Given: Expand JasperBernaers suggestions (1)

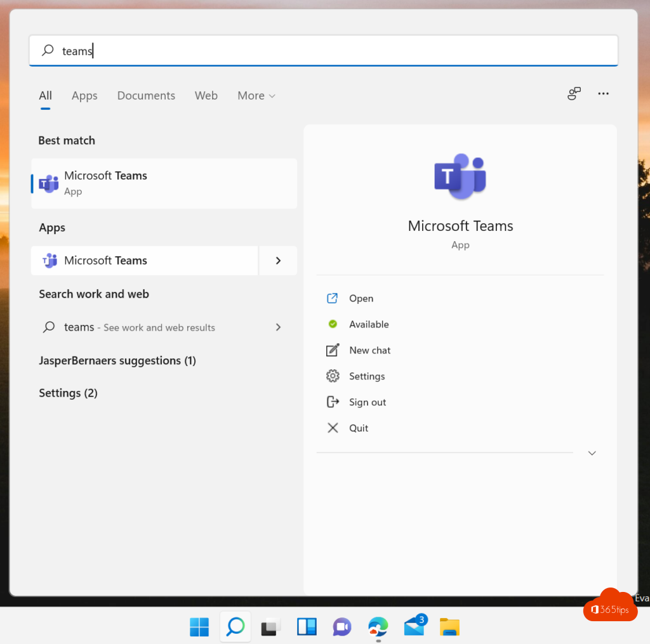Looking at the screenshot, I should click(117, 360).
